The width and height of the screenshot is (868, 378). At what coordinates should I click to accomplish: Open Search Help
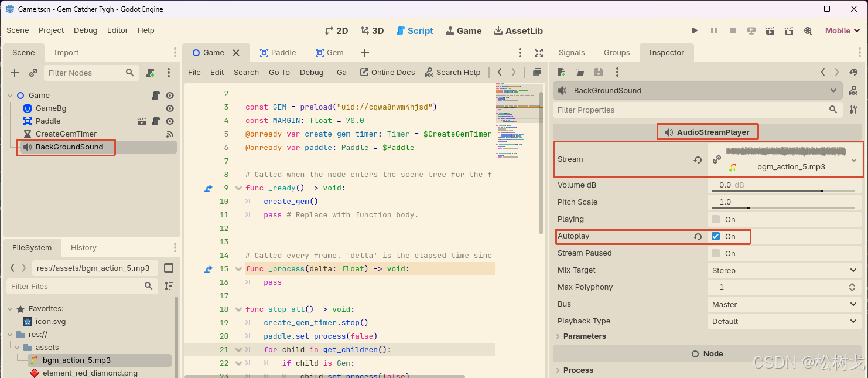tap(452, 73)
